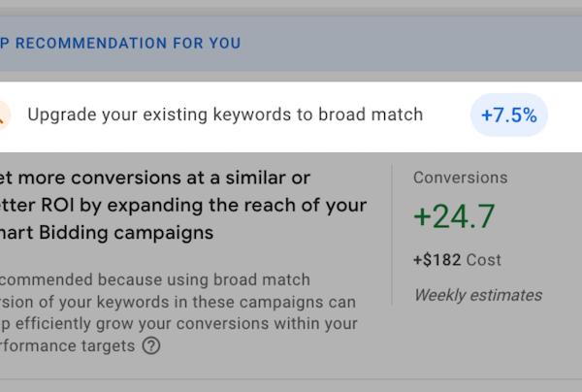582x392 pixels.
Task: Click the "Weekly estimates" italic note
Action: tap(477, 295)
